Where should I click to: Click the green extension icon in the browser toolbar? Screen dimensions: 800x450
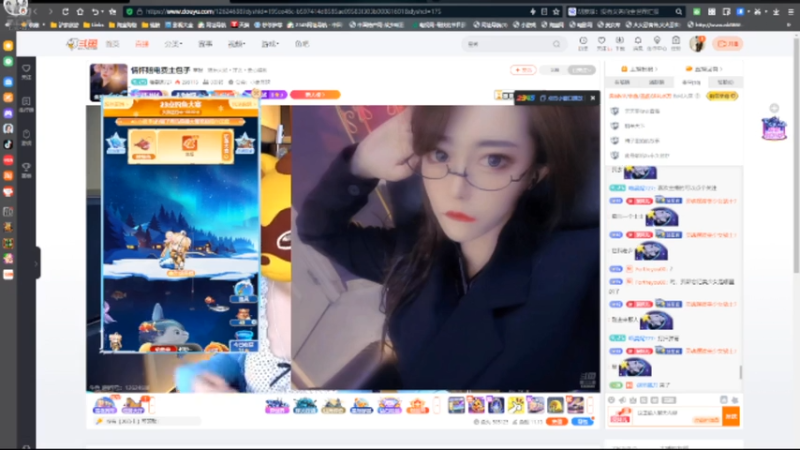(x=696, y=11)
